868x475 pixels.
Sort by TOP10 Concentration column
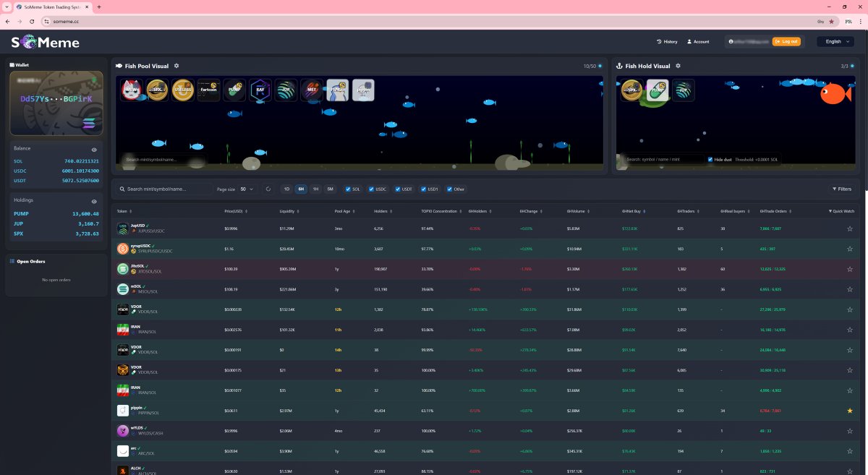[x=441, y=211]
